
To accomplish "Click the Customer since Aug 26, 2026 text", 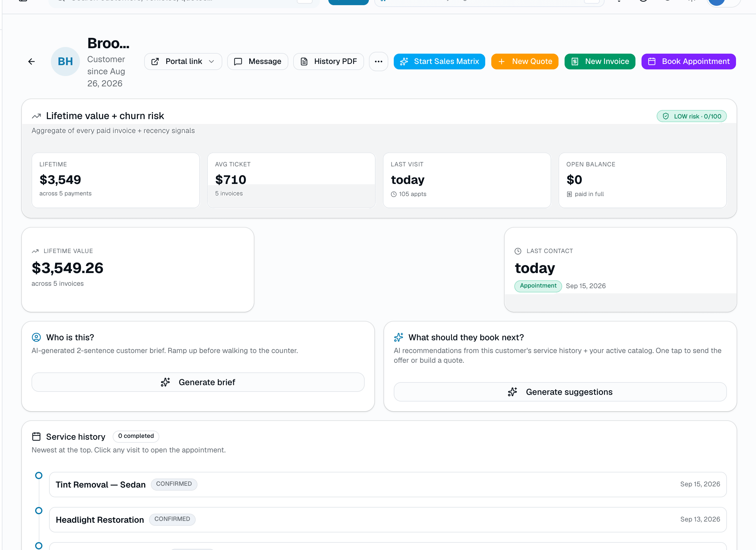I will 106,72.
